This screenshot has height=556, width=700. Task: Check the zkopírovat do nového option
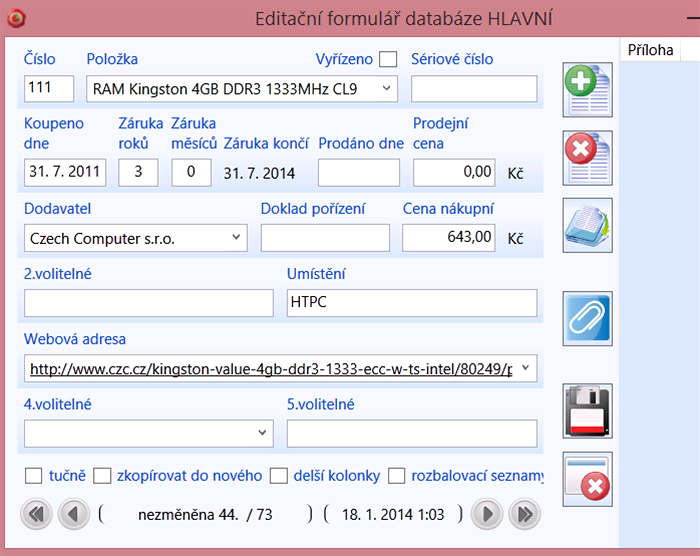[x=102, y=476]
